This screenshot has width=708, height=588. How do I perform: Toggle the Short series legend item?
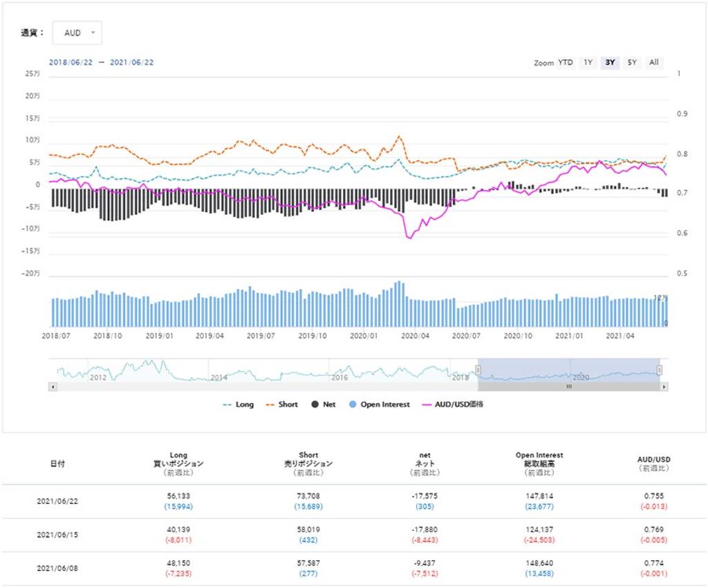tap(282, 404)
